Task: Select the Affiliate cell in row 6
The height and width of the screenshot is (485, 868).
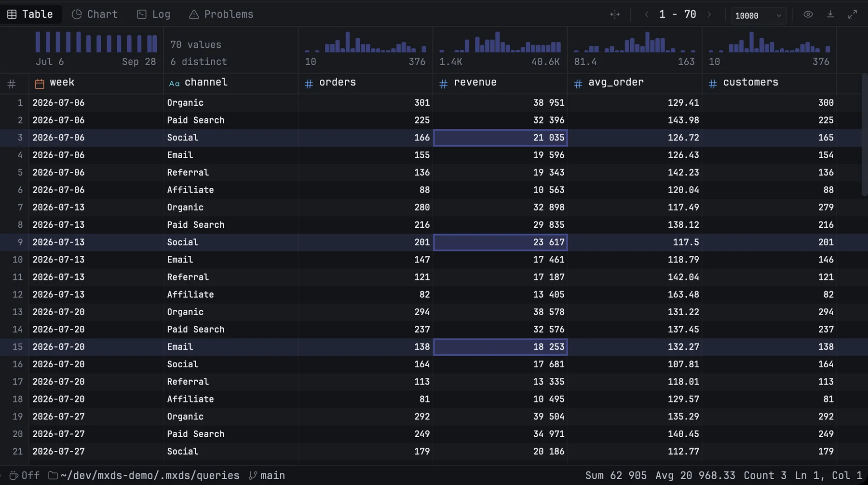Action: click(231, 190)
